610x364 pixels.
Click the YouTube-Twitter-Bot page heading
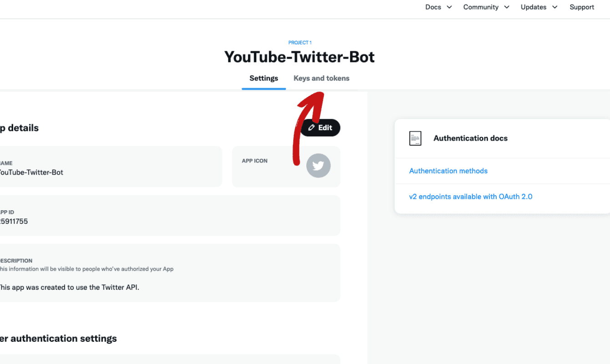[x=300, y=57]
